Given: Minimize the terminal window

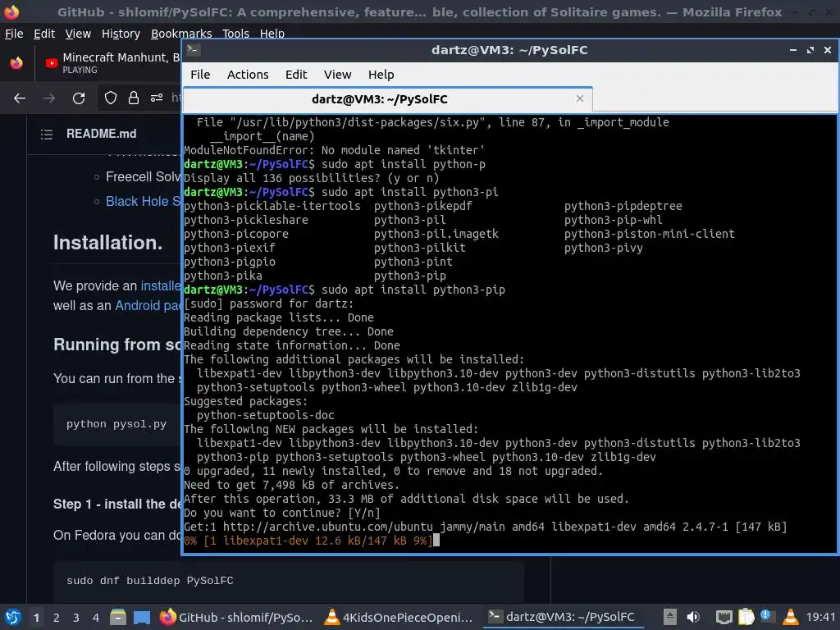Looking at the screenshot, I should click(x=793, y=50).
